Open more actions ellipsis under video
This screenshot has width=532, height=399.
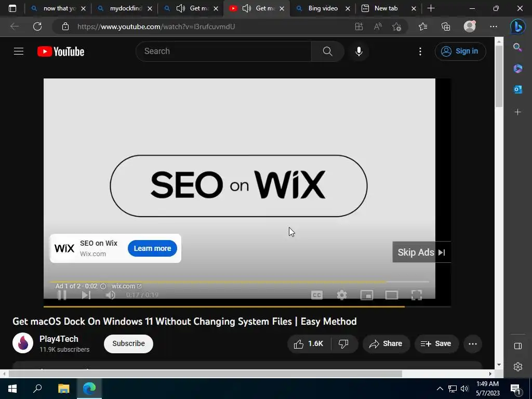click(473, 344)
